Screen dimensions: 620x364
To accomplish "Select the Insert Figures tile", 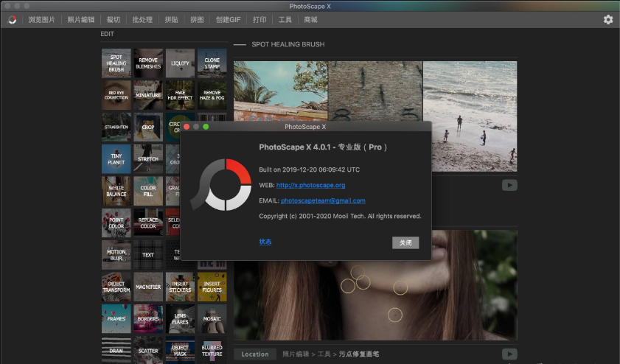I will pyautogui.click(x=212, y=287).
